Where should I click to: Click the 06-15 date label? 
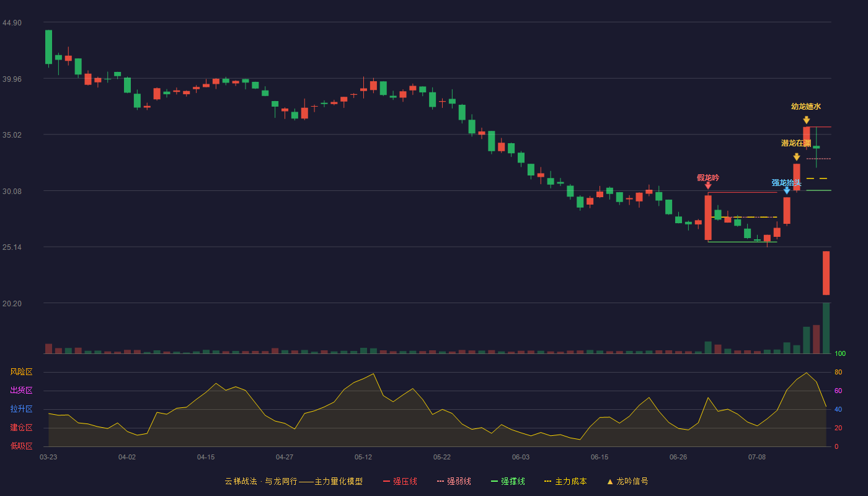600,457
